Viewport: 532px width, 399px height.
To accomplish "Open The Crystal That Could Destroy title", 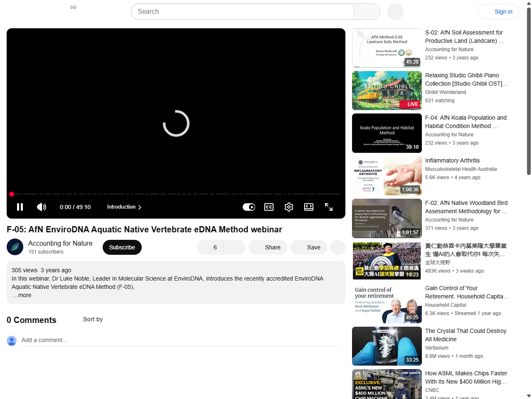I will (466, 335).
